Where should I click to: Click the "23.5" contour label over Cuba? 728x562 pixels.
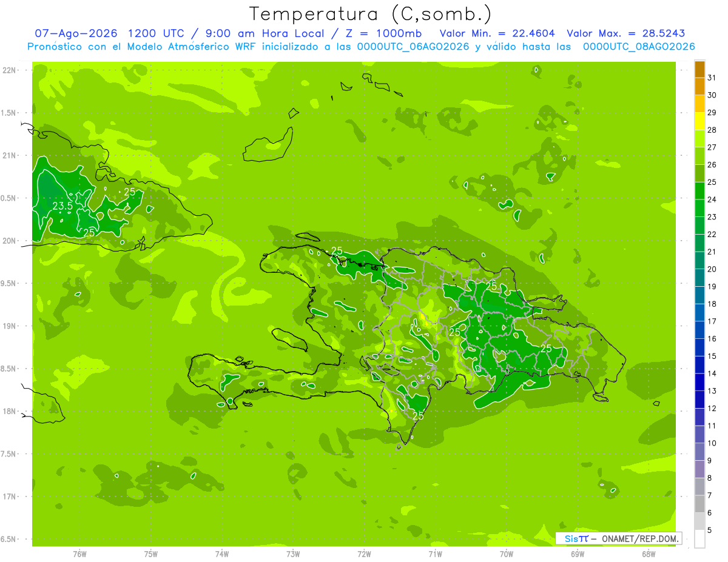point(62,207)
